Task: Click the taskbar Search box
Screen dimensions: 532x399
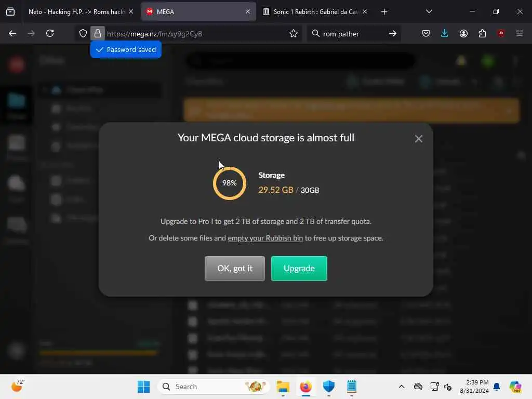Action: pos(214,387)
